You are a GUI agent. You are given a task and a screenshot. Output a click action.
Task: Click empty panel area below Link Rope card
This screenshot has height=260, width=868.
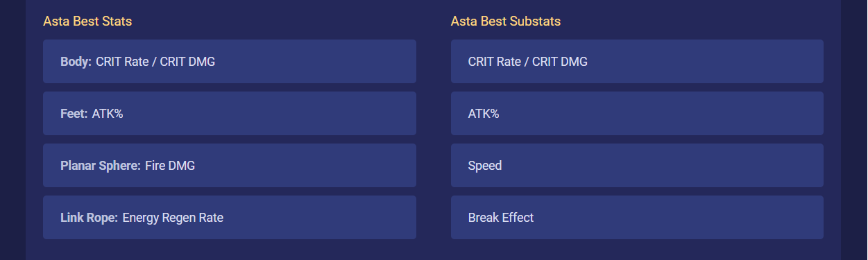[x=229, y=250]
